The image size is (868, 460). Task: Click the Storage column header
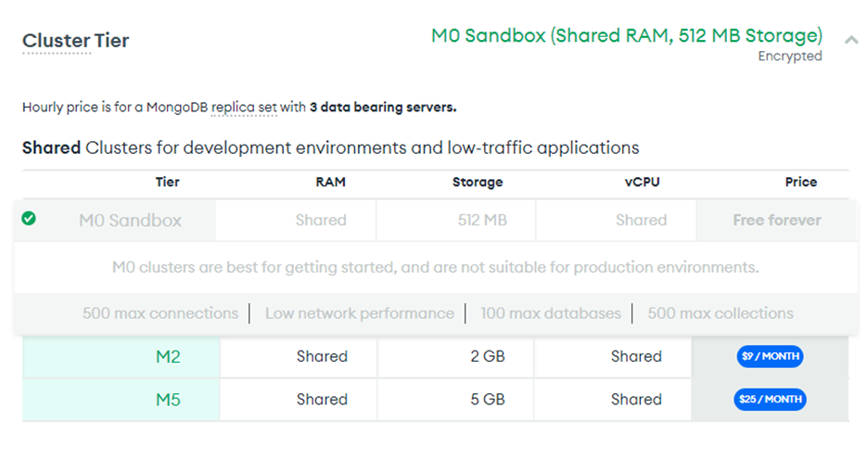[478, 182]
